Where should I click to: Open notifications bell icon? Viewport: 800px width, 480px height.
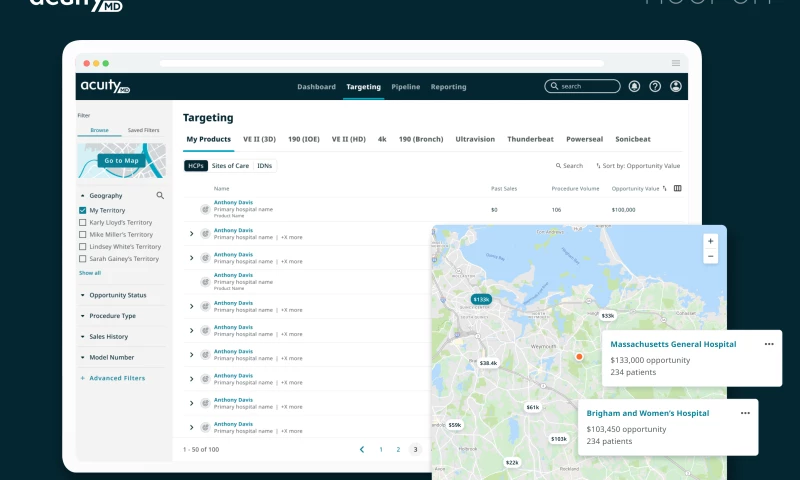(x=634, y=86)
